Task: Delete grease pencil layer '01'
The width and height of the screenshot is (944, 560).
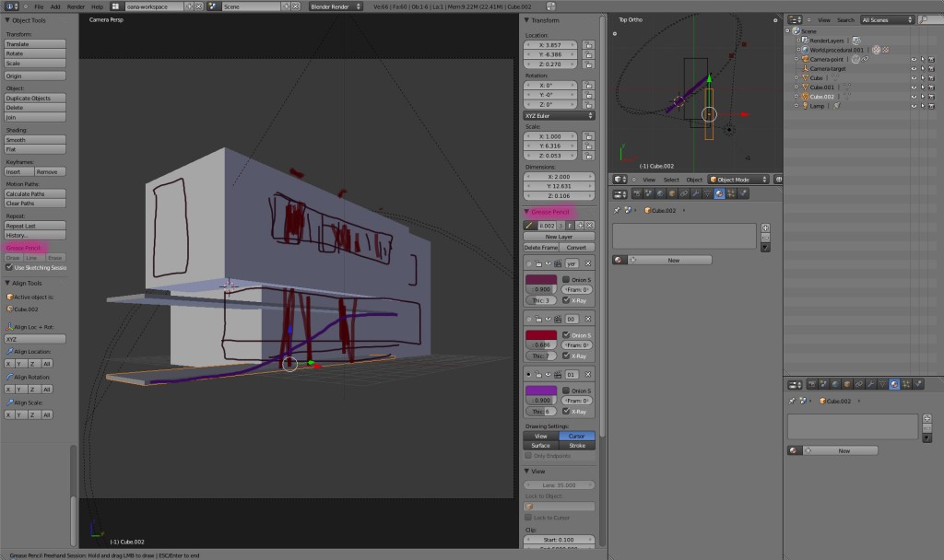Action: coord(588,374)
